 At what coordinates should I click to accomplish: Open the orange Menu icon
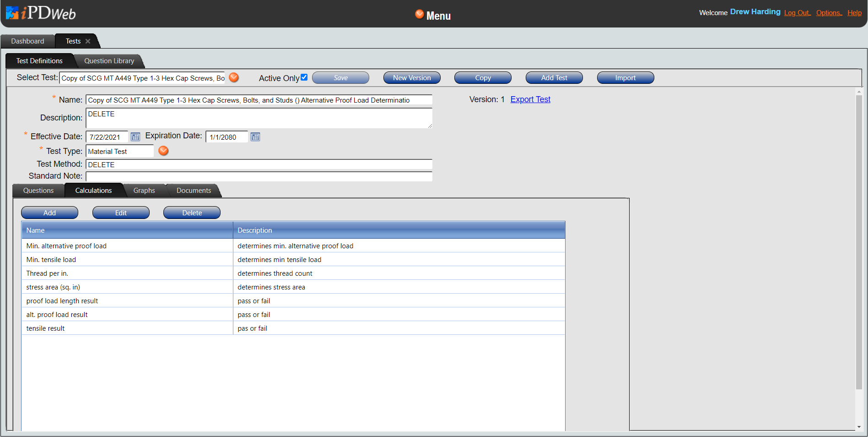pos(419,14)
